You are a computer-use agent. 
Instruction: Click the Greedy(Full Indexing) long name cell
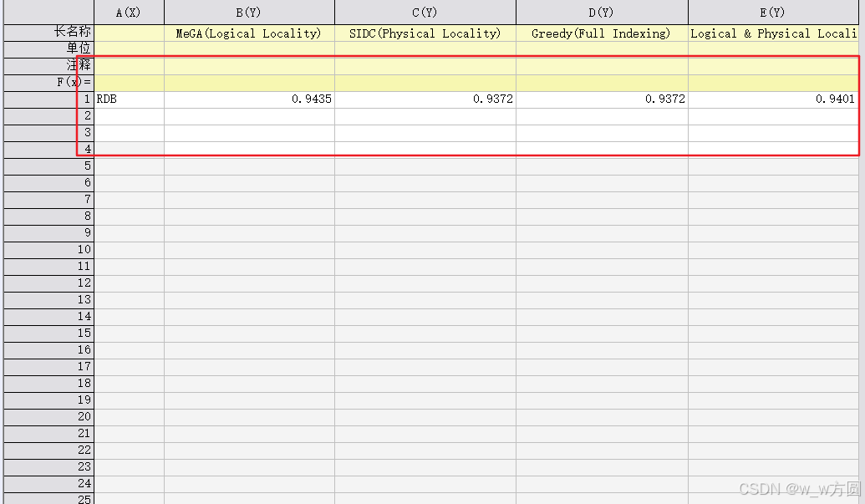[x=602, y=33]
